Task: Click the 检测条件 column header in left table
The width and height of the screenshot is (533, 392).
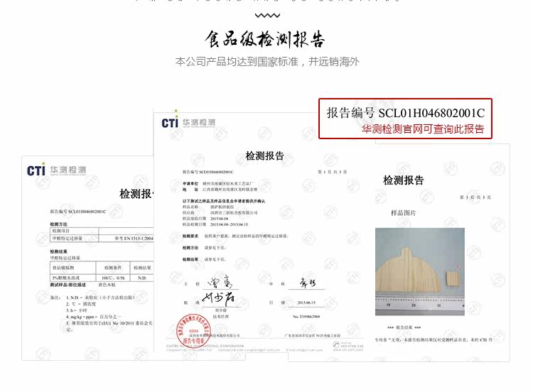Action: 113,268
